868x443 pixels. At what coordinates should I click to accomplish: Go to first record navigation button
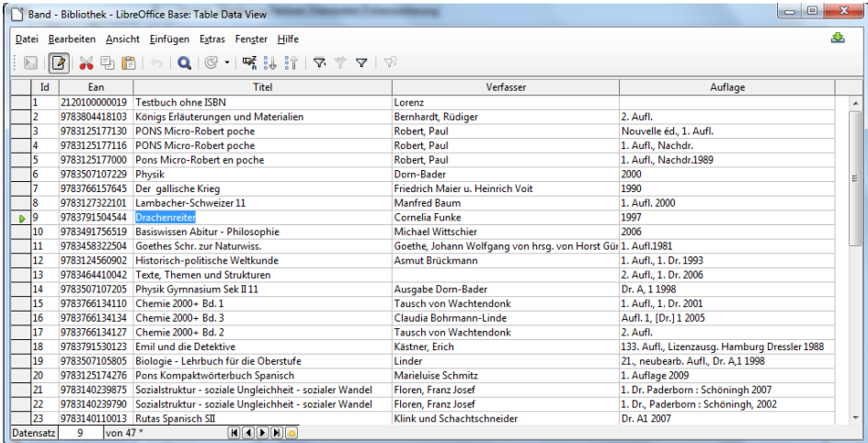[x=234, y=433]
